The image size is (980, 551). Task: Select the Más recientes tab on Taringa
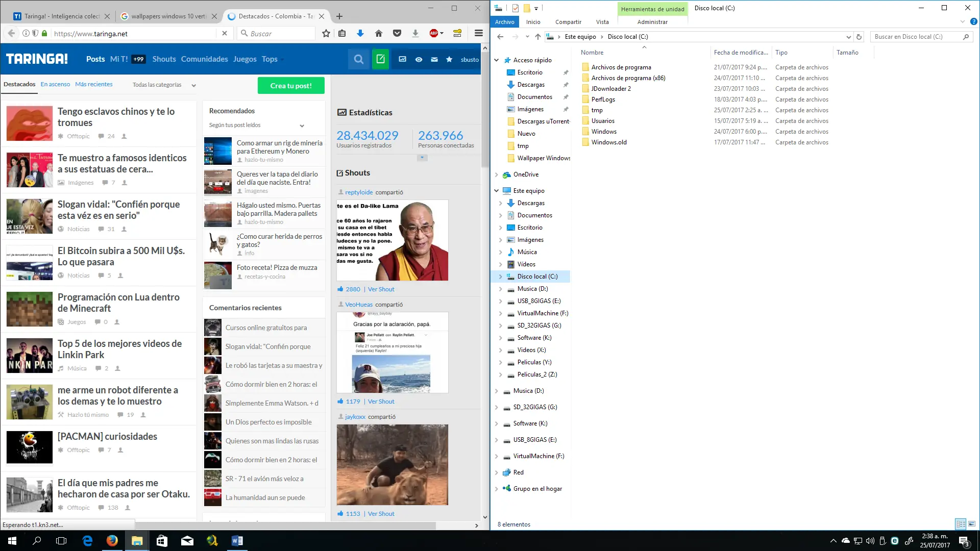pyautogui.click(x=94, y=84)
